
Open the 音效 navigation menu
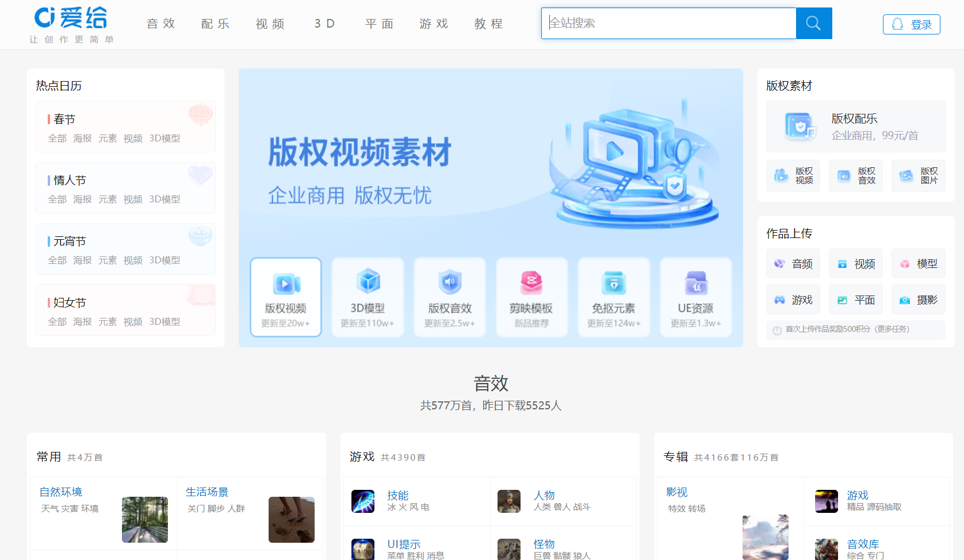[x=160, y=24]
